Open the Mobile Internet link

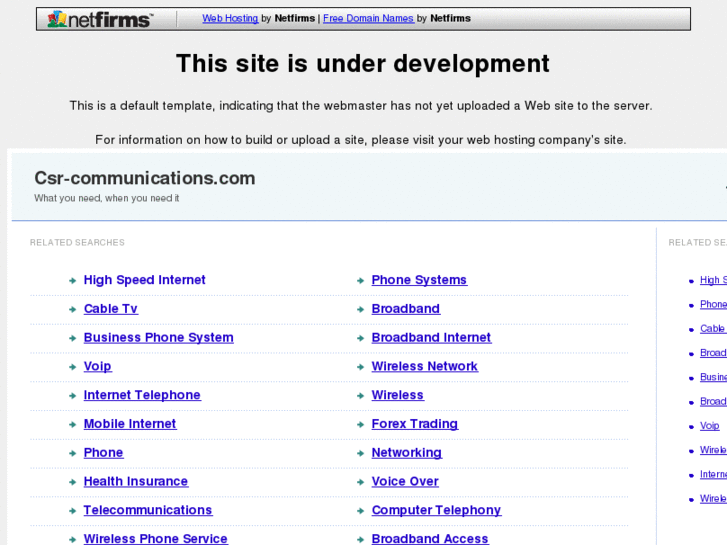[130, 424]
